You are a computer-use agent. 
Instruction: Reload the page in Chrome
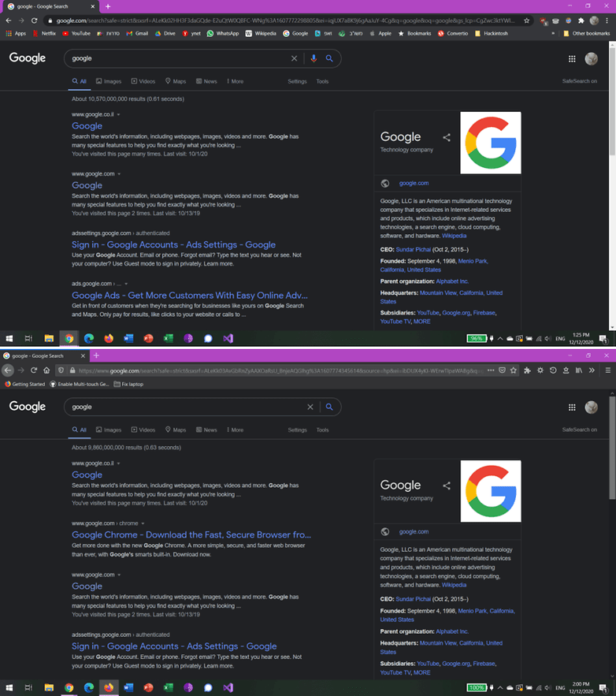click(34, 20)
